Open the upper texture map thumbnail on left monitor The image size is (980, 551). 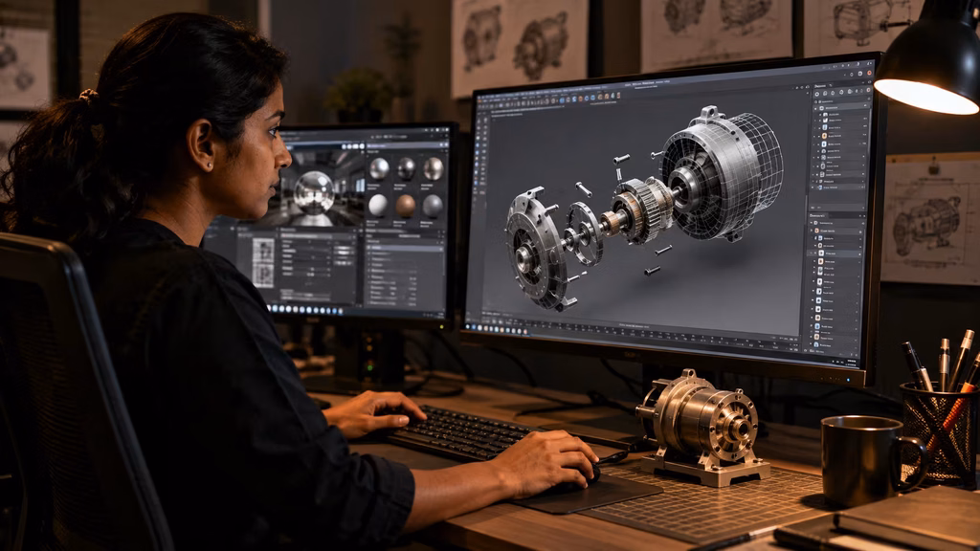tap(264, 251)
